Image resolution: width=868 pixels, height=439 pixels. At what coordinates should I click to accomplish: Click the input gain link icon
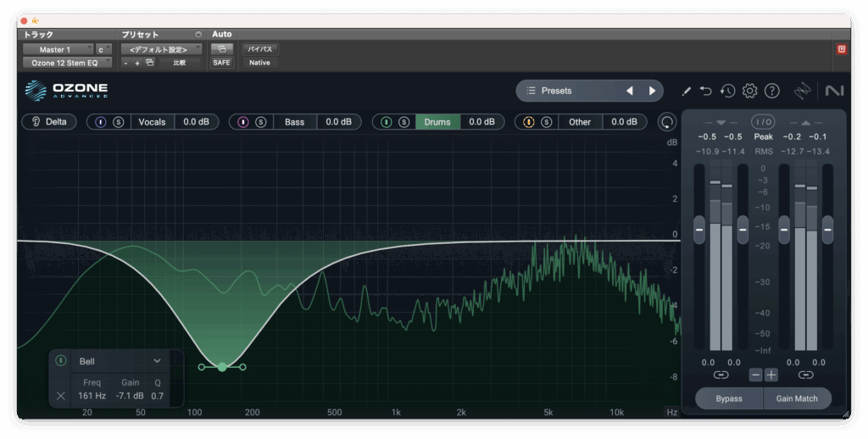click(721, 375)
